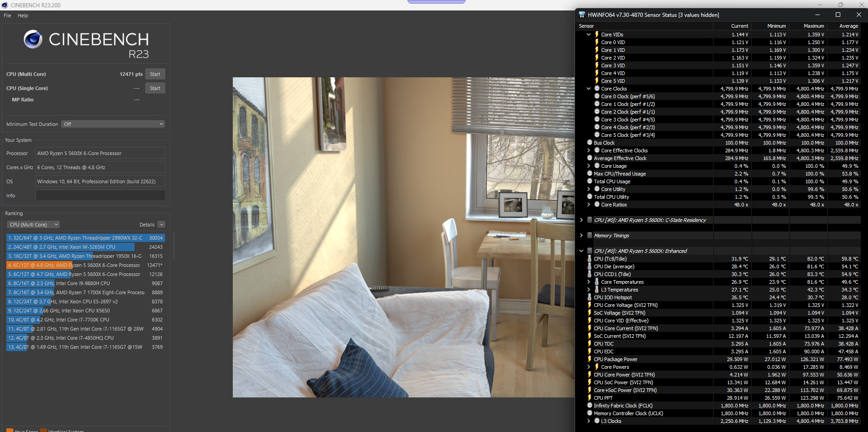Click the icon beside Average Effective Clock

point(590,158)
